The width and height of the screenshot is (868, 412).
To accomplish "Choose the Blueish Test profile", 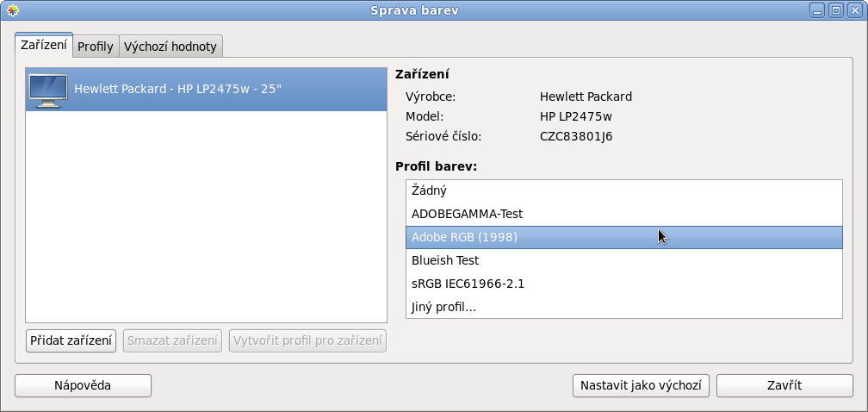I will pyautogui.click(x=623, y=260).
